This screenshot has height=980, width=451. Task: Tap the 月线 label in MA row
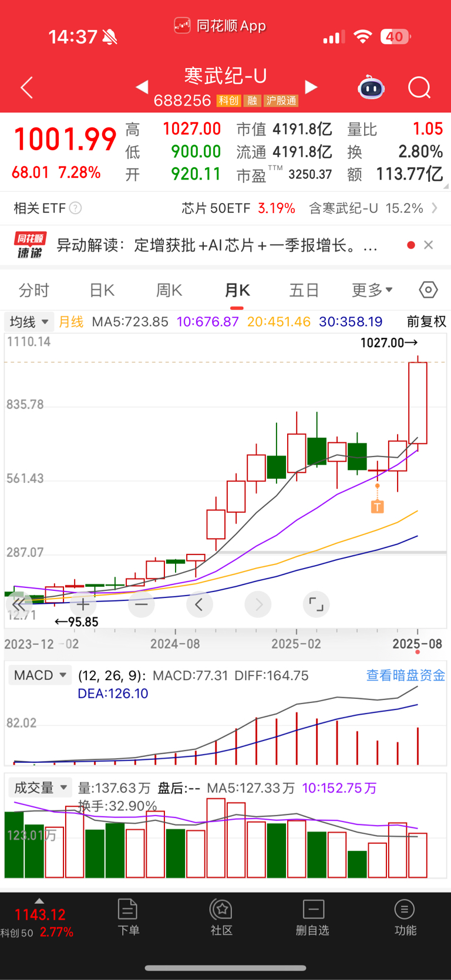(71, 322)
